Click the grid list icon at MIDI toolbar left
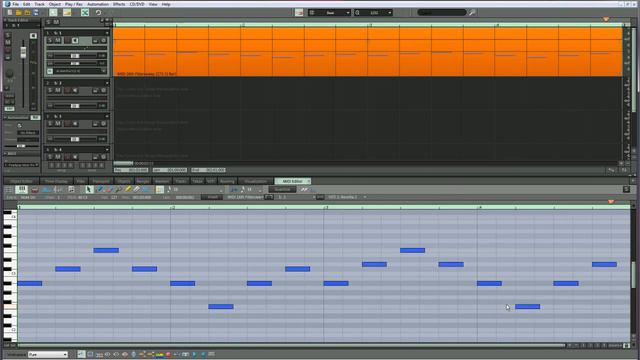 (9, 189)
